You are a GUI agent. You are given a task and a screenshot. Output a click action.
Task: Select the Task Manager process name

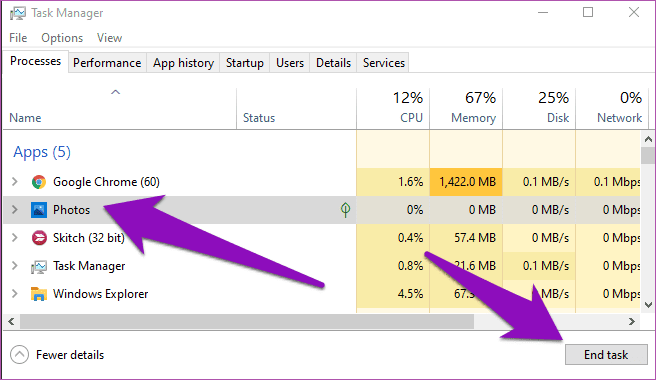89,266
